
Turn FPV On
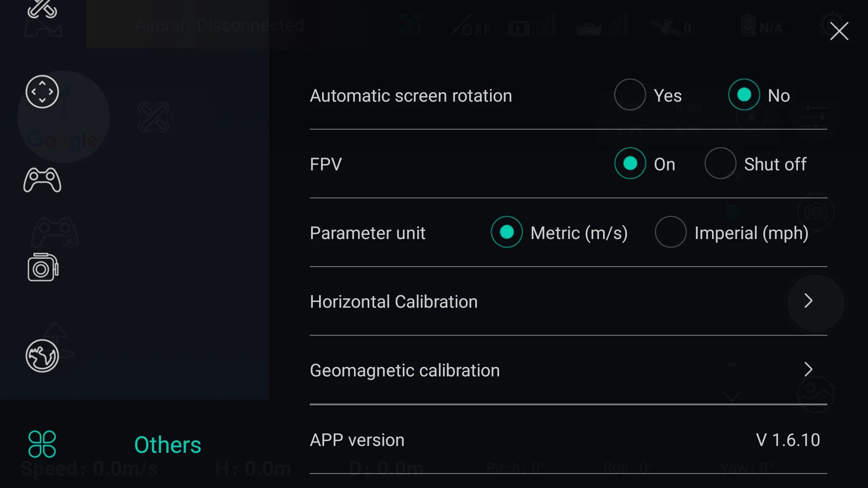click(x=630, y=164)
